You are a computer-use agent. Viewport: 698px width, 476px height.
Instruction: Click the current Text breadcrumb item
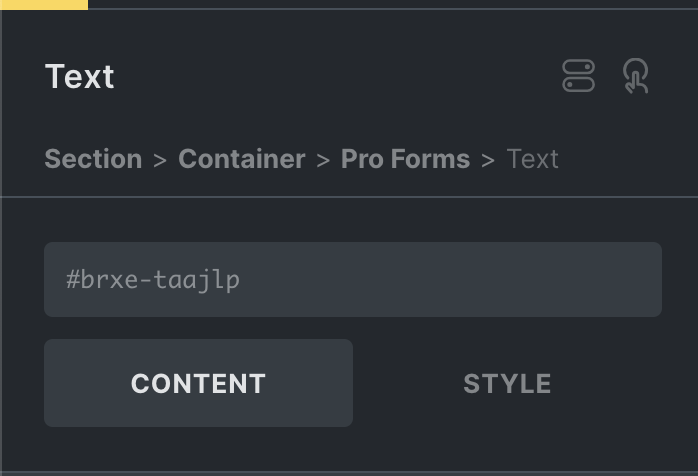pyautogui.click(x=532, y=159)
